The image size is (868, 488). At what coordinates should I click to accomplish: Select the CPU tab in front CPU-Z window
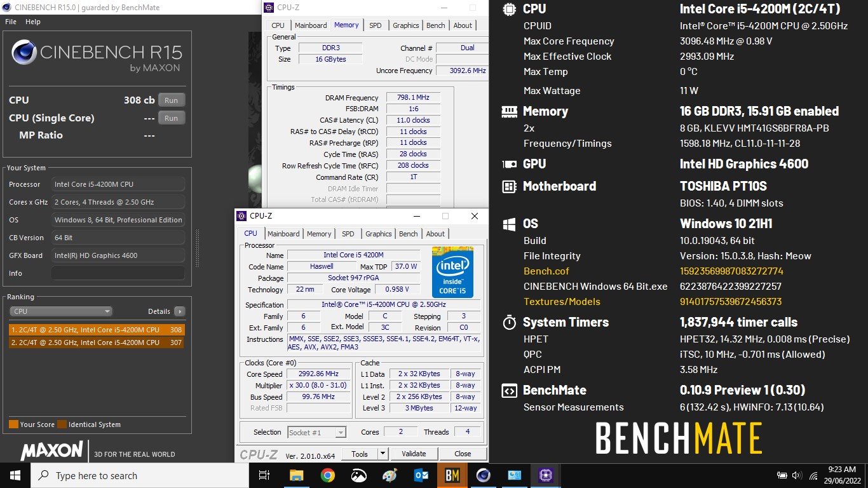point(251,233)
